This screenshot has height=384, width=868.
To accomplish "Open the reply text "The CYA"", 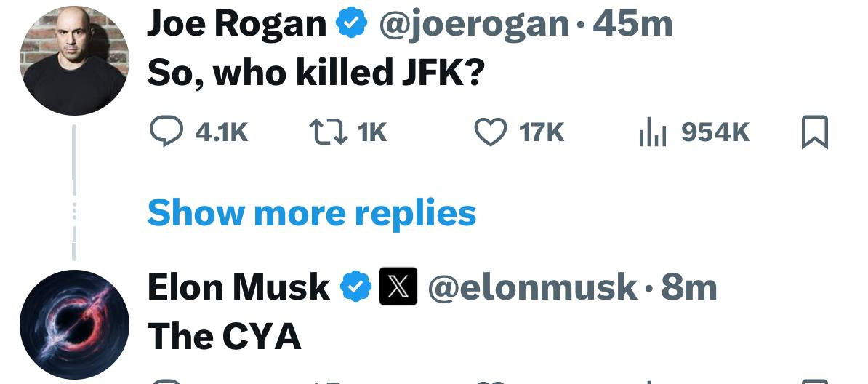I will [x=224, y=336].
